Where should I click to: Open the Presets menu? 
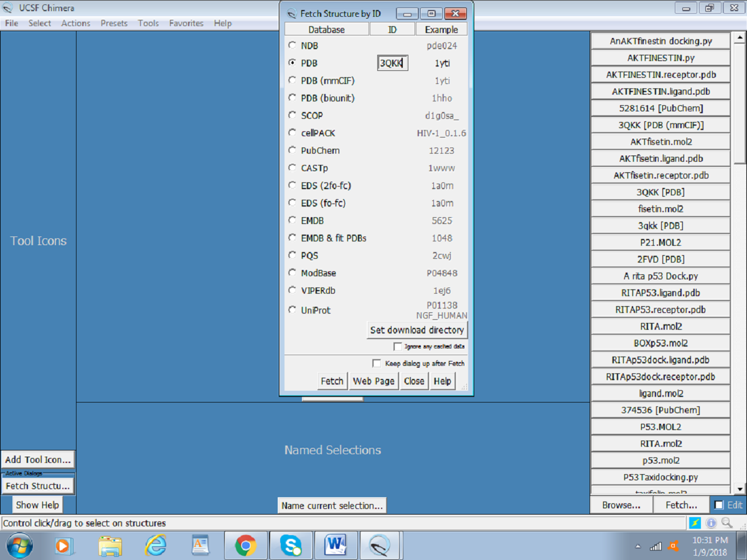pyautogui.click(x=114, y=23)
